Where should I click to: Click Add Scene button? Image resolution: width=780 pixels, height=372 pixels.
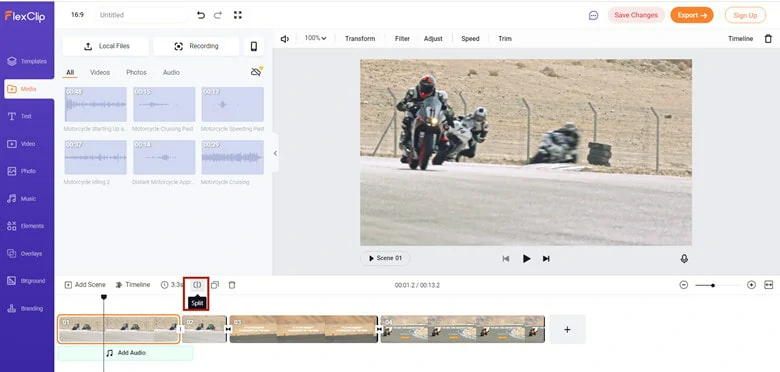point(85,285)
